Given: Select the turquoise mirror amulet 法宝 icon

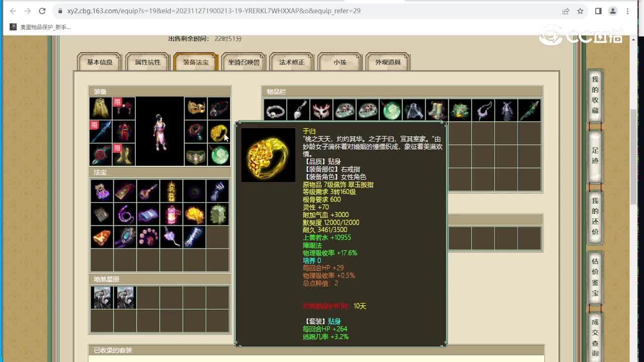Looking at the screenshot, I should pos(125,237).
